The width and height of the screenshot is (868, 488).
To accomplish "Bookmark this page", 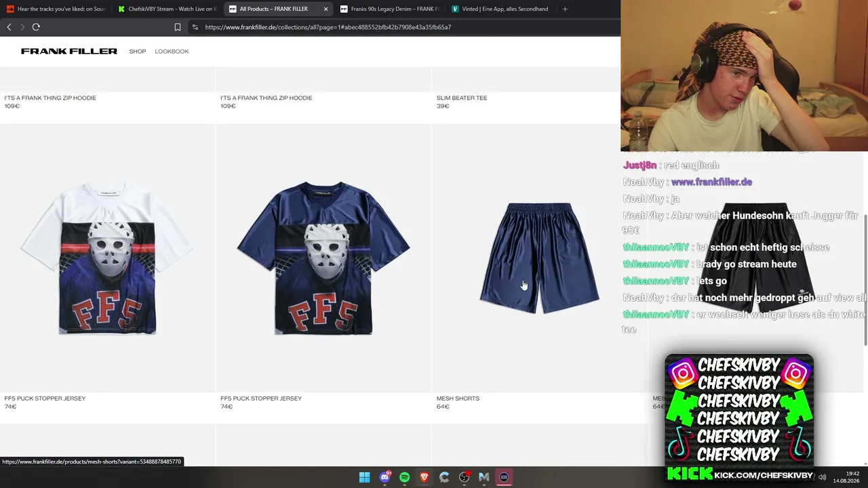I will click(178, 27).
